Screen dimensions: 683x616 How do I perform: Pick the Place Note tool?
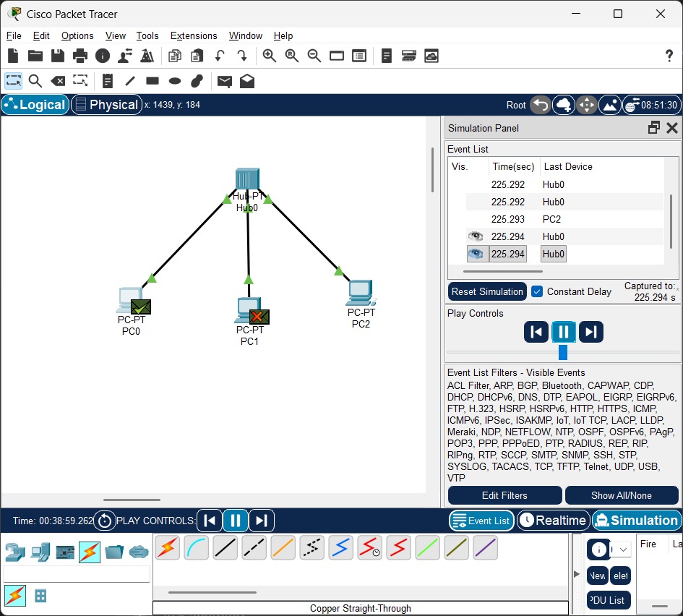(x=108, y=81)
